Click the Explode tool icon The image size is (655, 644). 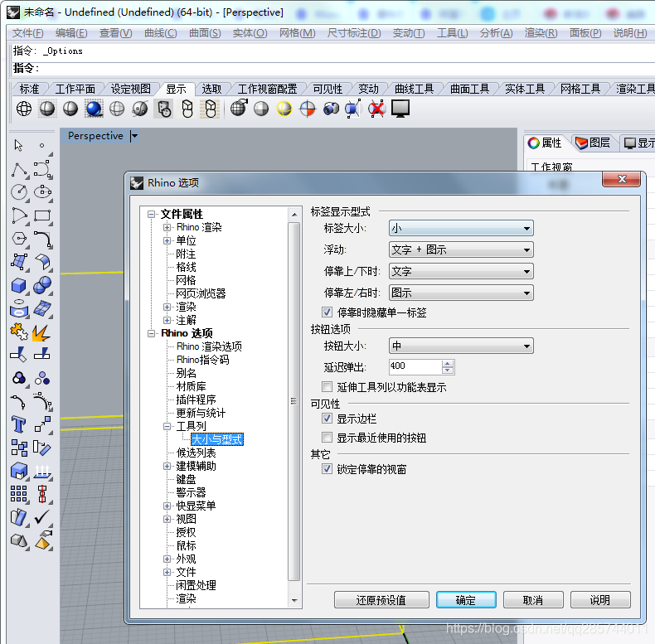tap(41, 332)
